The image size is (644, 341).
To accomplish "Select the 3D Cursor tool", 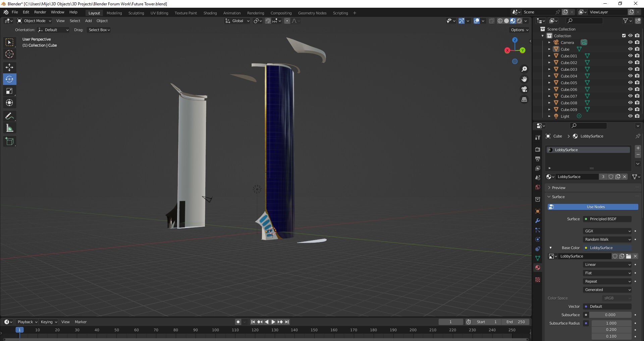I will tap(9, 54).
